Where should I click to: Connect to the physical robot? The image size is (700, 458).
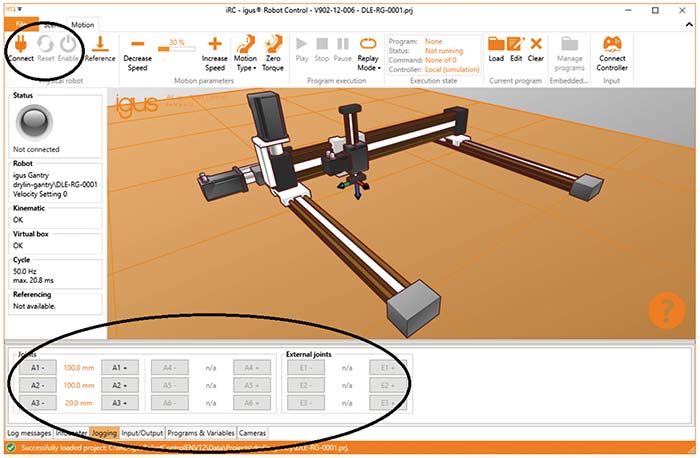click(20, 48)
